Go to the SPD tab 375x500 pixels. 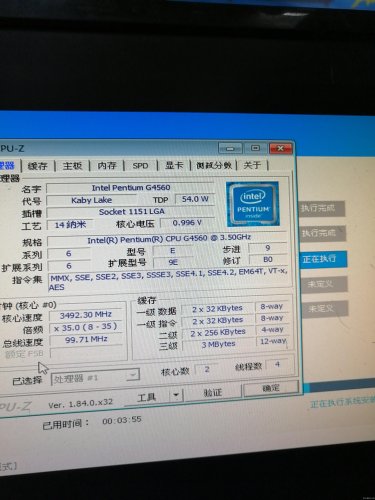point(140,165)
